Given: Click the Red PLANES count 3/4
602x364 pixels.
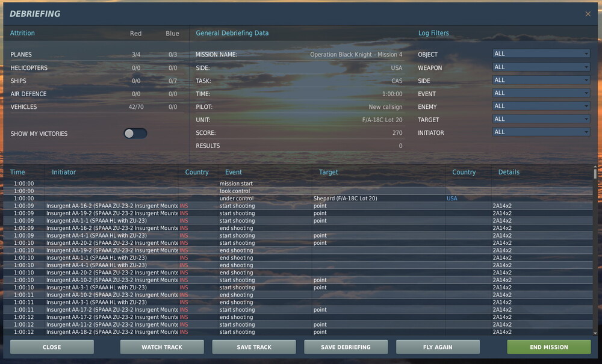Looking at the screenshot, I should click(136, 55).
